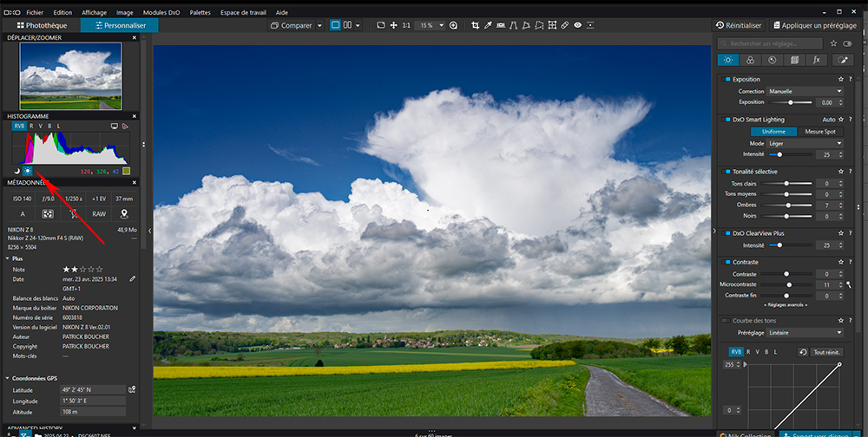Open the Geometry palette tab
Screen dimensions: 868x437
(794, 61)
